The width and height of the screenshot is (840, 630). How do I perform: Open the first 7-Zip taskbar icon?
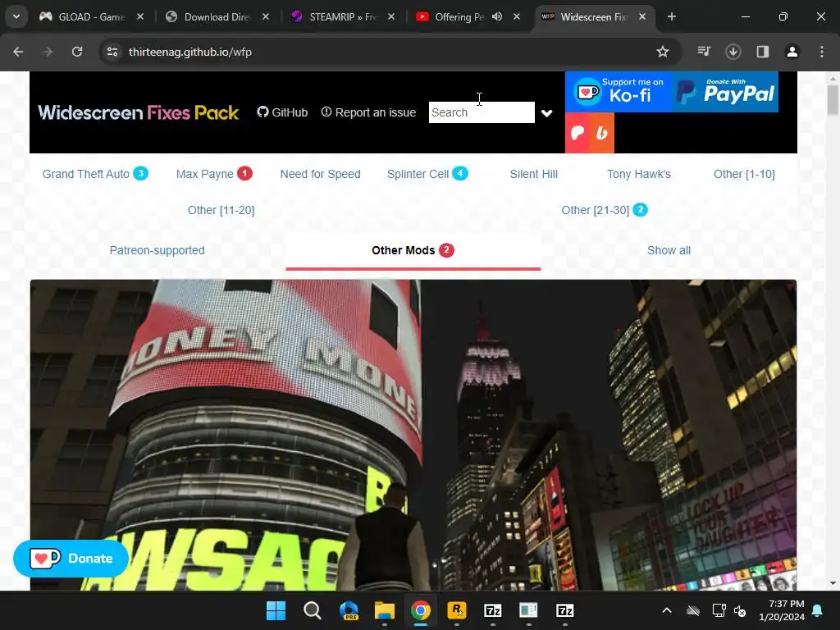pos(493,610)
